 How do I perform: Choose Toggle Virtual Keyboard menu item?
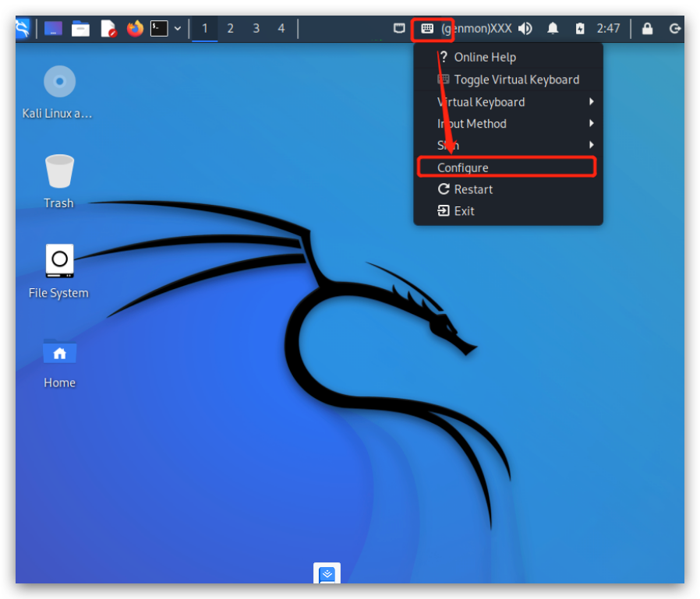tap(508, 79)
